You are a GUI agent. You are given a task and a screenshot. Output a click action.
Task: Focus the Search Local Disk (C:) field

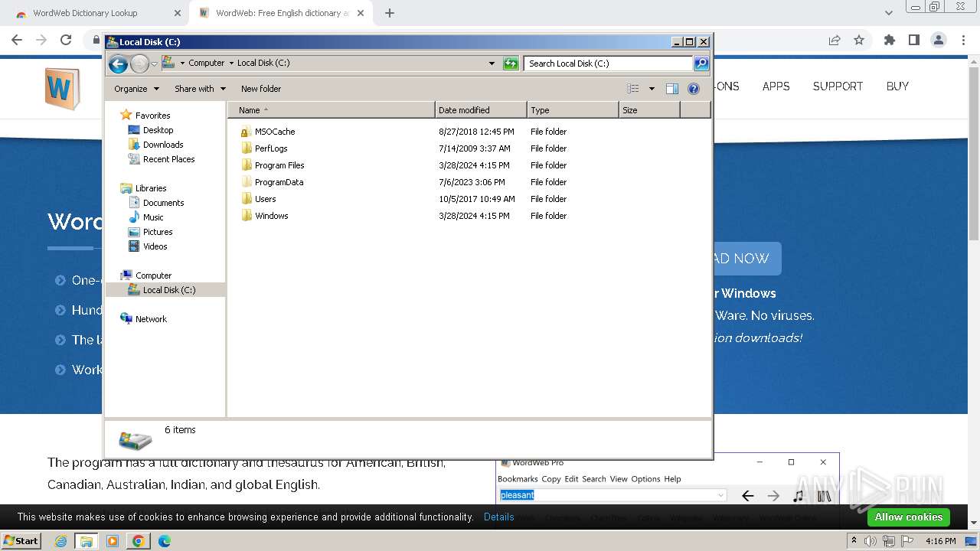coord(609,64)
